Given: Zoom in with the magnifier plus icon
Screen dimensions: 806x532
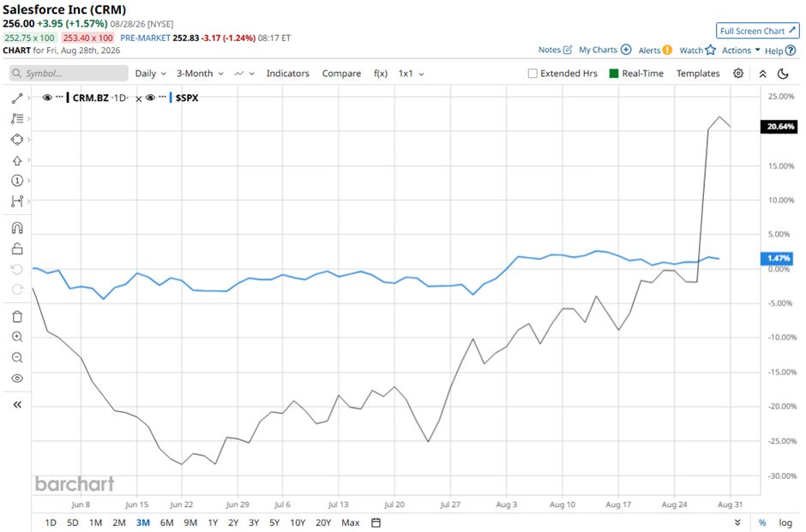Looking at the screenshot, I should click(17, 337).
